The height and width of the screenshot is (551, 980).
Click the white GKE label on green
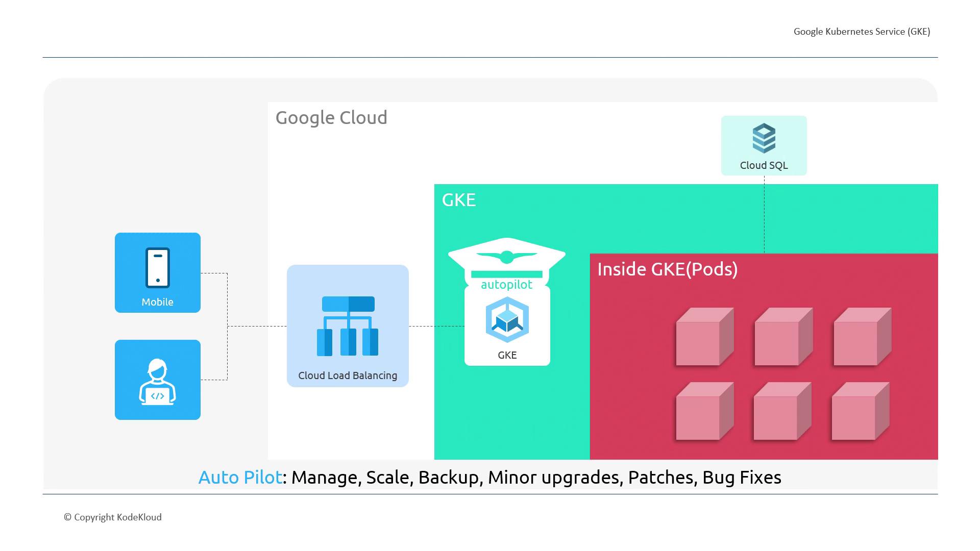pos(459,200)
